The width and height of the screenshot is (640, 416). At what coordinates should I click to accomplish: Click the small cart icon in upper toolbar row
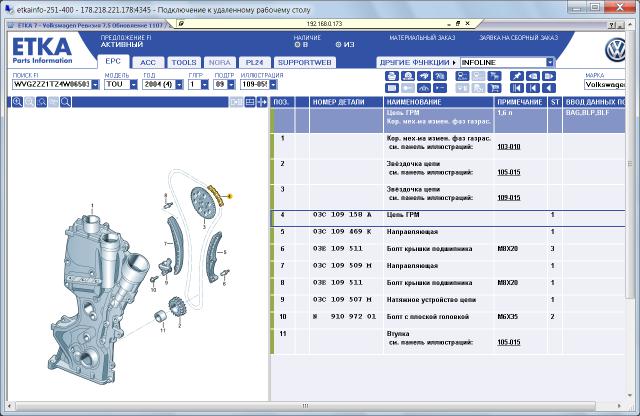tap(494, 76)
